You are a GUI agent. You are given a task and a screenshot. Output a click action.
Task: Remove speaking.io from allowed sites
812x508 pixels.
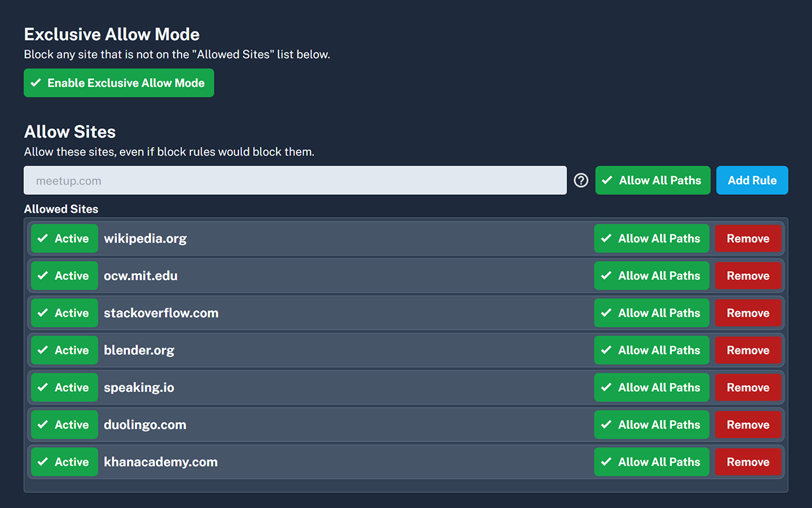click(x=749, y=387)
